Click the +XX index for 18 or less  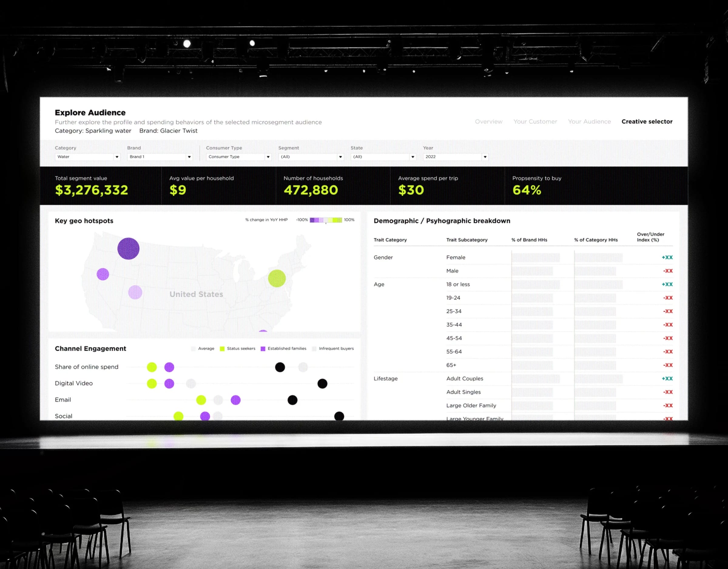click(667, 284)
